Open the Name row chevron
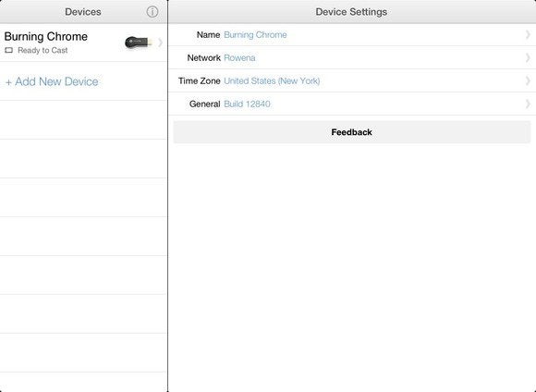This screenshot has height=392, width=536. pyautogui.click(x=528, y=34)
